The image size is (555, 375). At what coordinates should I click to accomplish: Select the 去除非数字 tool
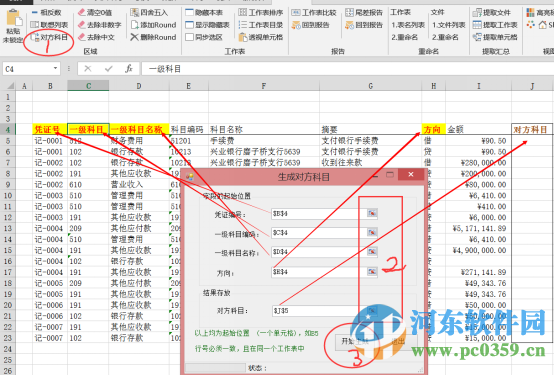point(99,25)
